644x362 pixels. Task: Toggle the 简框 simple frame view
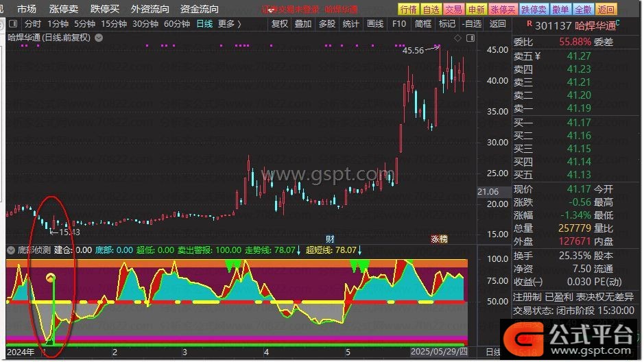pyautogui.click(x=423, y=24)
